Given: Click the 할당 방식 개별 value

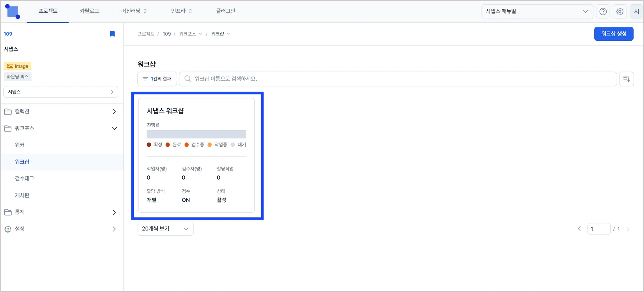Looking at the screenshot, I should point(152,200).
